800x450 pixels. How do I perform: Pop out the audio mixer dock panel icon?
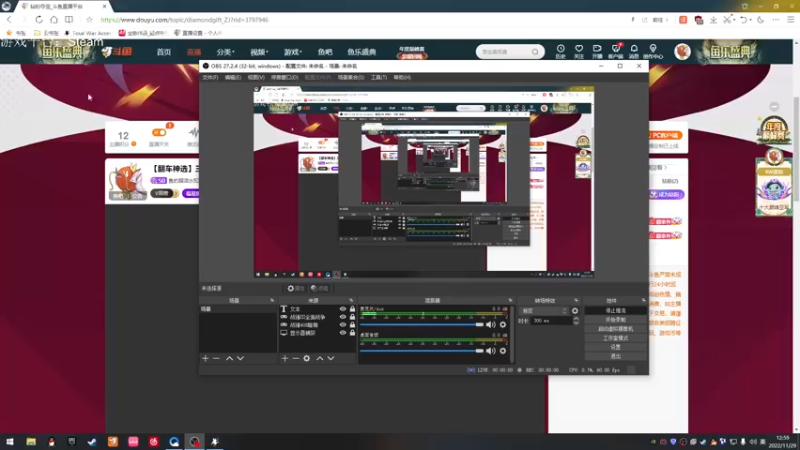[510, 301]
